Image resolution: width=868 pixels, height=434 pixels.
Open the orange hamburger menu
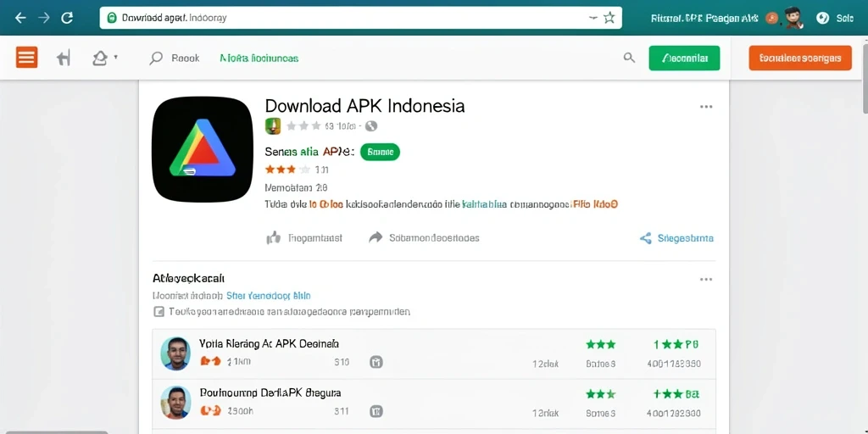tap(26, 57)
